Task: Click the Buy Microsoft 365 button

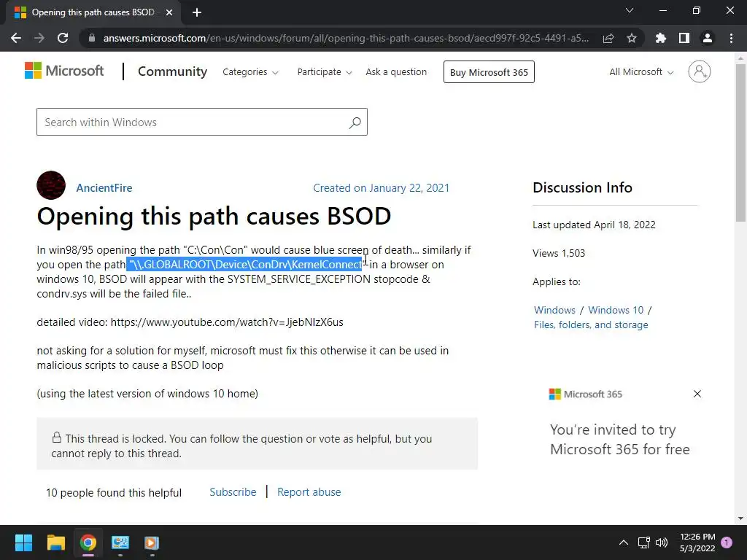Action: (x=489, y=72)
